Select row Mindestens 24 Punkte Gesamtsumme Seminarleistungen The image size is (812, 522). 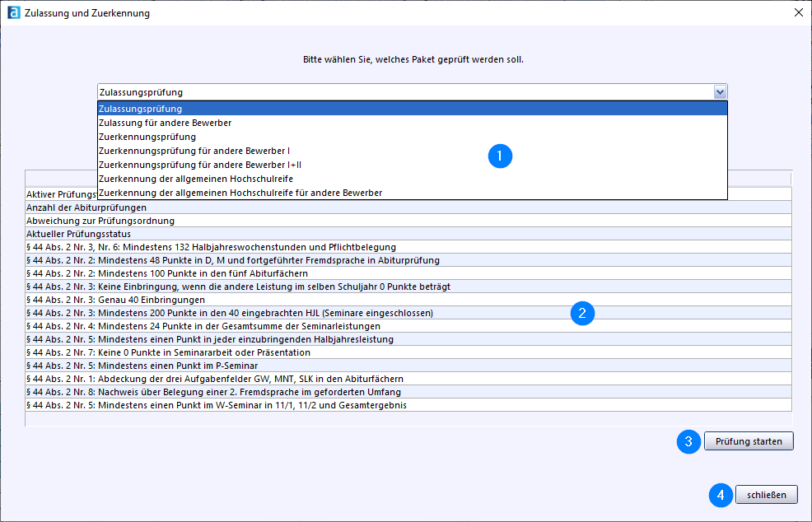click(408, 326)
